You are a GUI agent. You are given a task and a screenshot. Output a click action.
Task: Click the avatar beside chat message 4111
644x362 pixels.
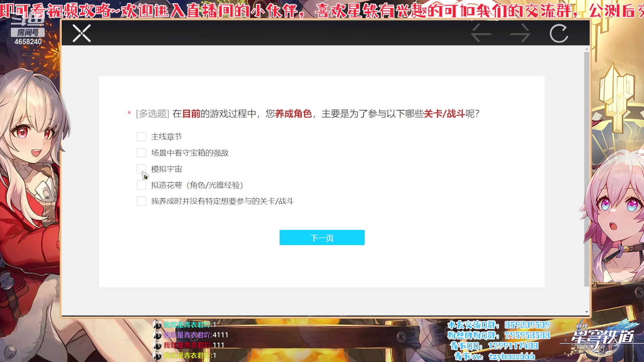[157, 335]
